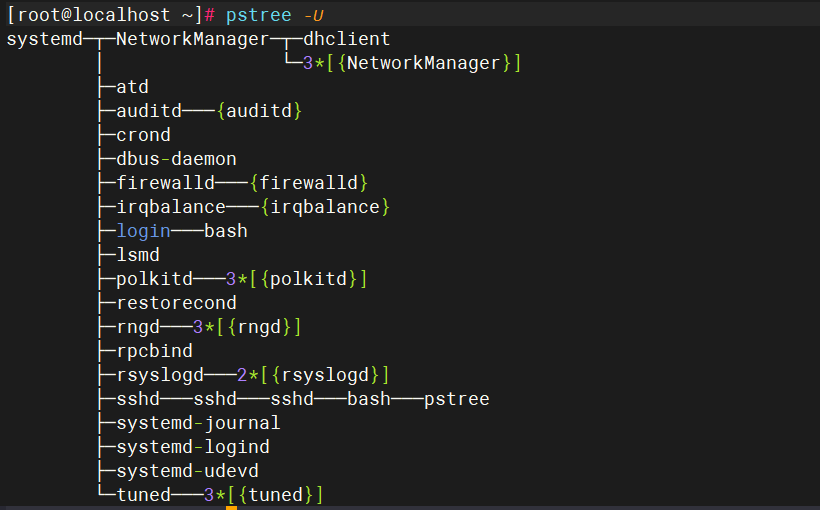Click the 'irqbalance' parent process name
The height and width of the screenshot is (510, 820).
point(171,207)
